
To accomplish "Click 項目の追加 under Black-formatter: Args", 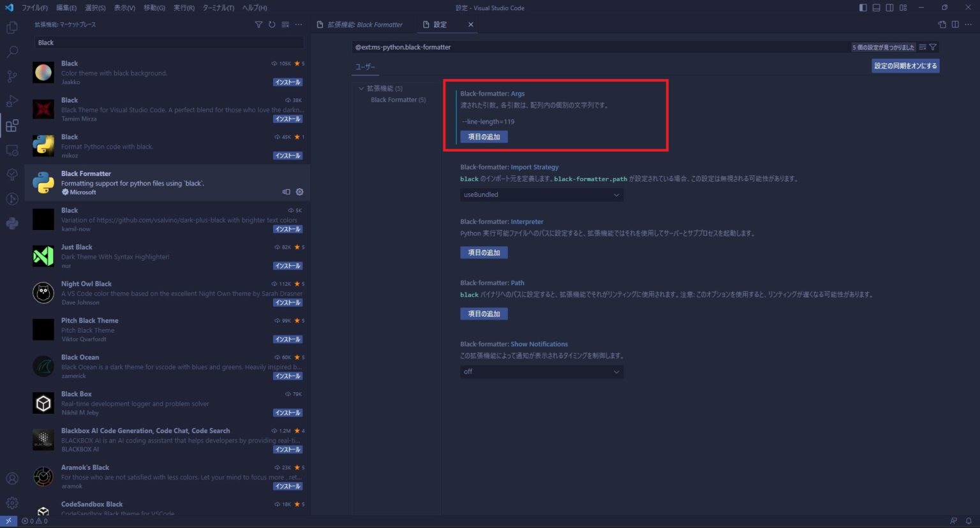I will (x=484, y=136).
